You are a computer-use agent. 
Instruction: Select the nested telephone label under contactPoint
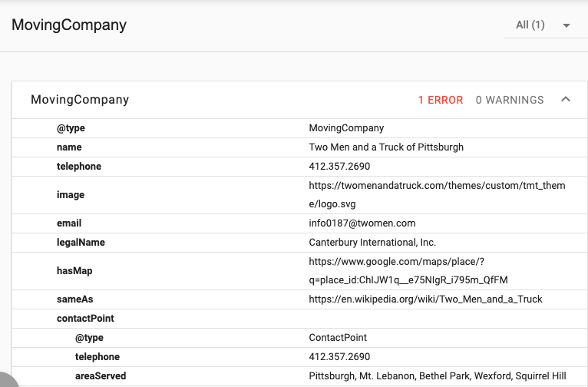point(97,356)
